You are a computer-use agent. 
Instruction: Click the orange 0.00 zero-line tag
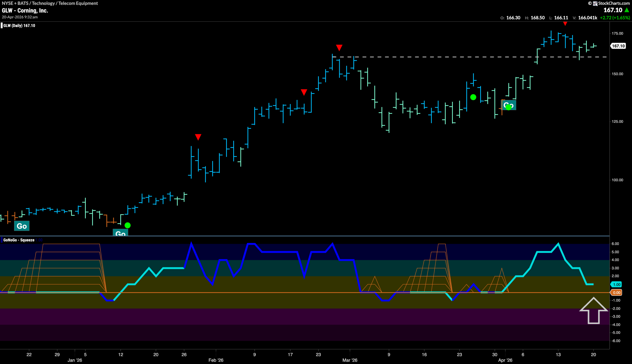616,292
